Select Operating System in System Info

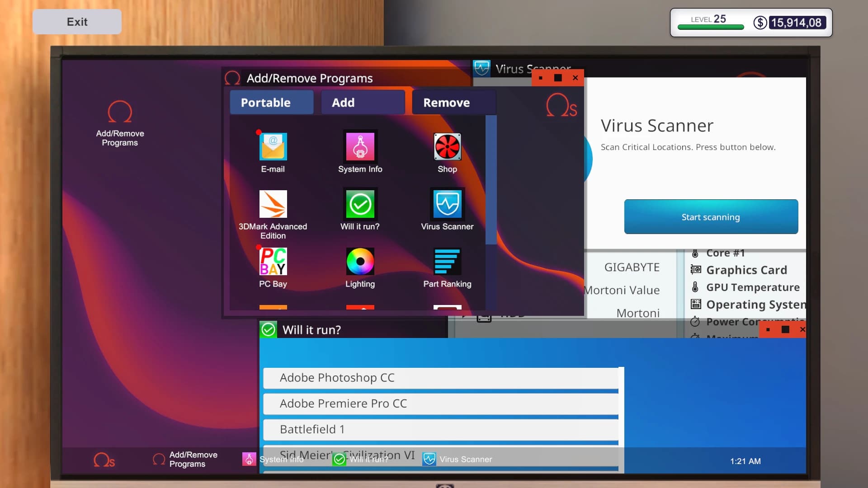coord(748,305)
